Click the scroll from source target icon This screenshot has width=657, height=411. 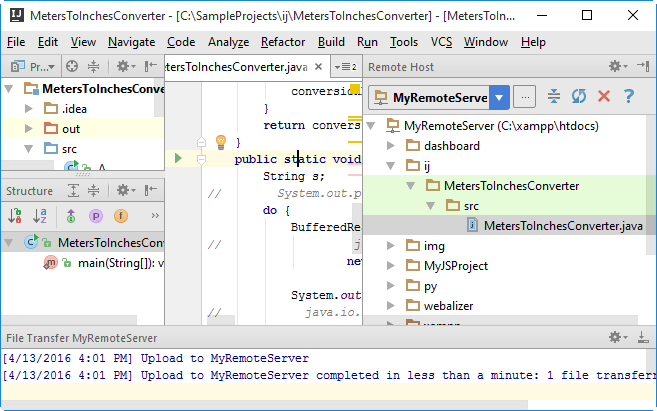pos(72,66)
